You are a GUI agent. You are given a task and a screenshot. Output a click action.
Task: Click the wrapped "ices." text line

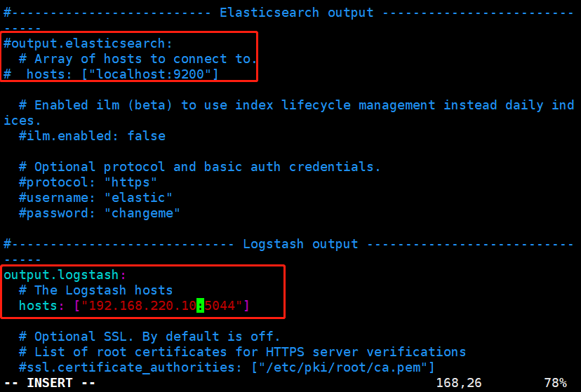tap(22, 121)
